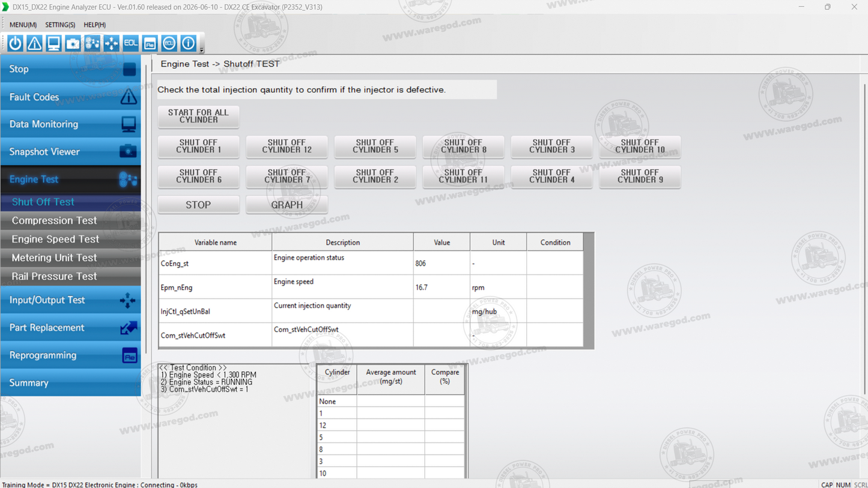This screenshot has height=488, width=868.
Task: Click the info circle toolbar icon
Action: 188,43
